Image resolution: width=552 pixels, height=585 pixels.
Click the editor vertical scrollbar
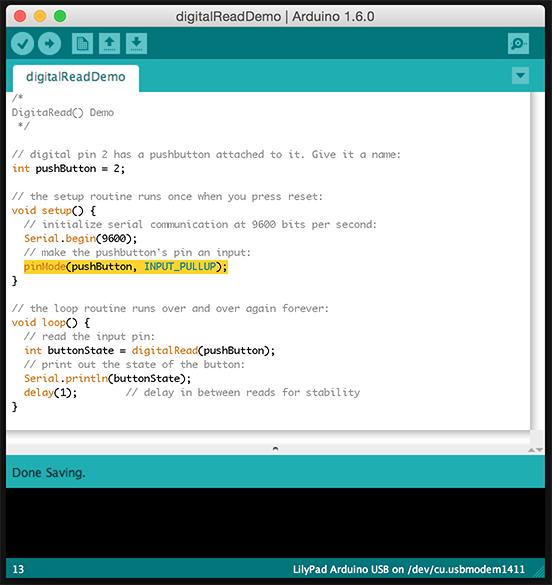pyautogui.click(x=537, y=261)
